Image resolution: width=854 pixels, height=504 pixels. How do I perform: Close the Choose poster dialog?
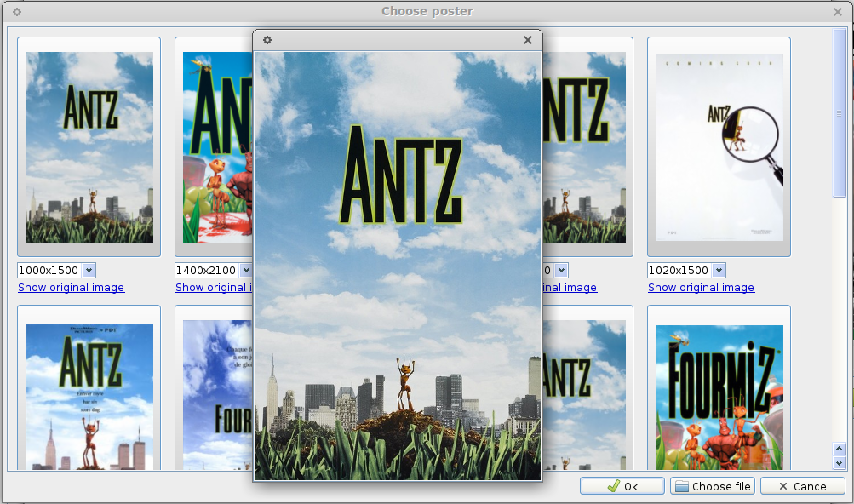point(838,11)
